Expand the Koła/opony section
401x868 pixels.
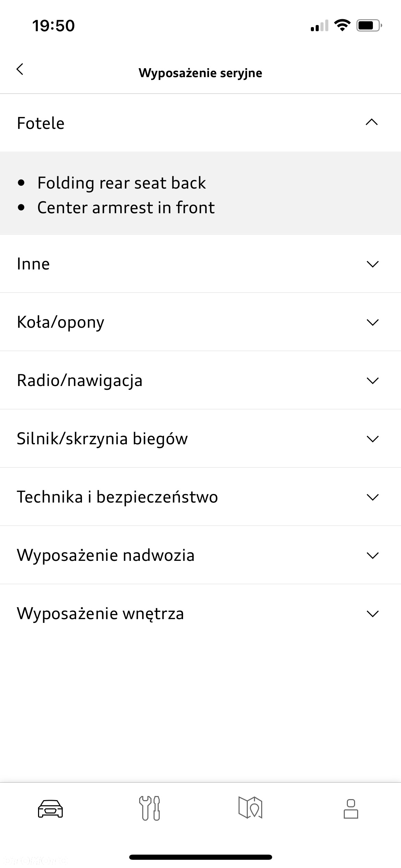tap(200, 322)
